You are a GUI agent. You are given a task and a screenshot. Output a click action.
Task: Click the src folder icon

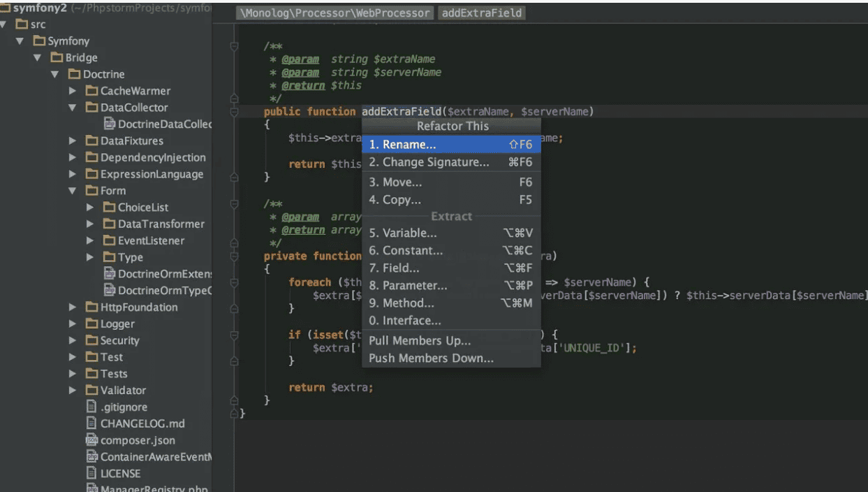tap(21, 24)
